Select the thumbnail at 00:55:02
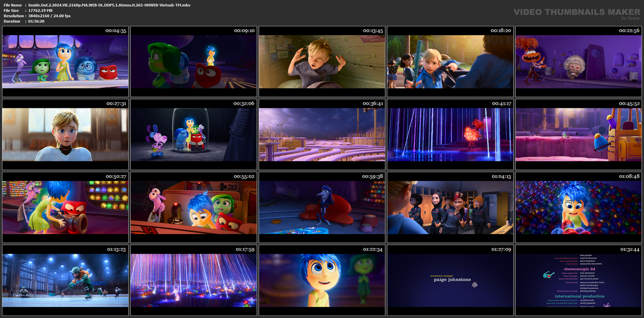This screenshot has height=318, width=644. point(194,207)
